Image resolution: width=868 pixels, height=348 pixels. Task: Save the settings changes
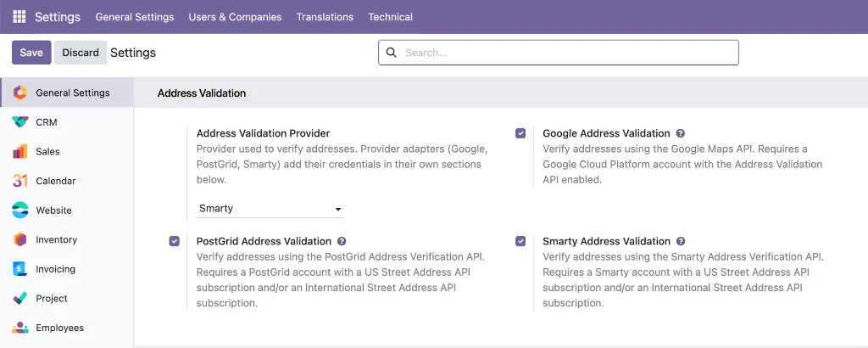(x=31, y=53)
